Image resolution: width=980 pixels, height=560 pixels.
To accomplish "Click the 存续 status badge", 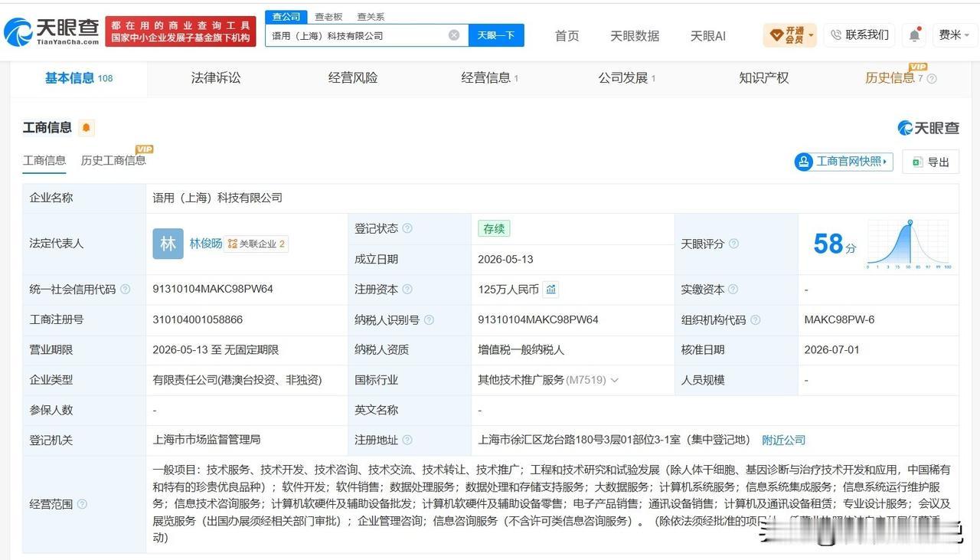I will (494, 228).
